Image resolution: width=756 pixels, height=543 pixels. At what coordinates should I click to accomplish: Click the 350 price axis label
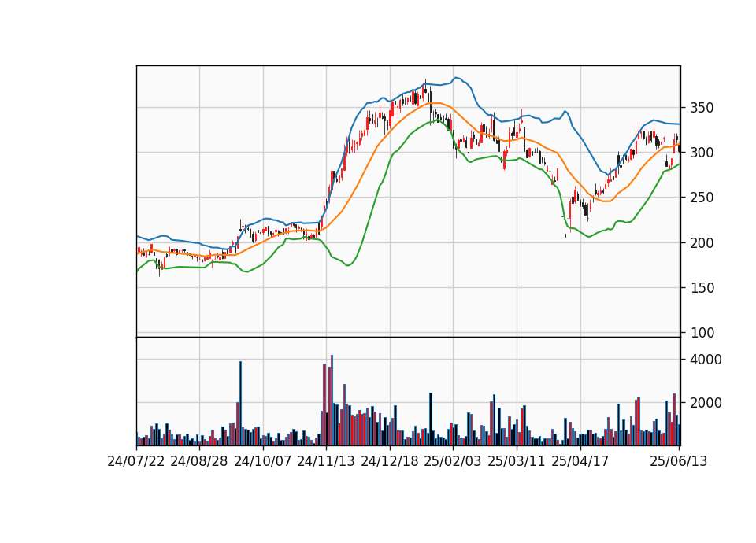click(702, 108)
